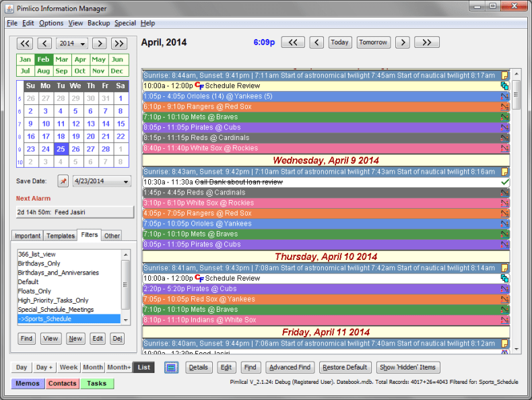This screenshot has height=400, width=532.
Task: Click icon at end of Orioles (14) @ Yankees (5)
Action: (504, 96)
